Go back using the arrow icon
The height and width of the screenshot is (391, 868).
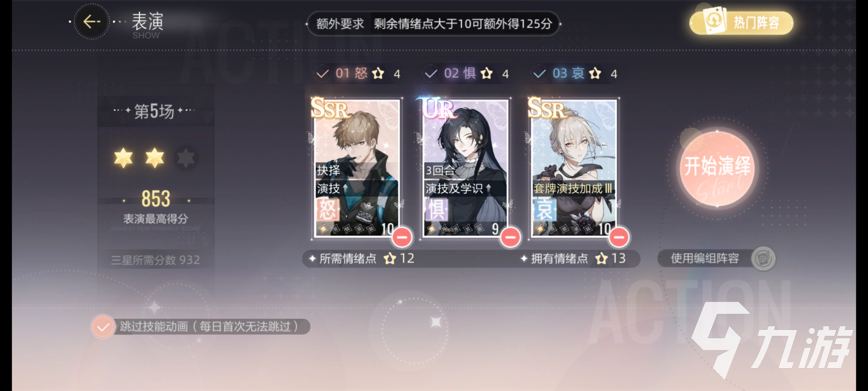pos(91,22)
